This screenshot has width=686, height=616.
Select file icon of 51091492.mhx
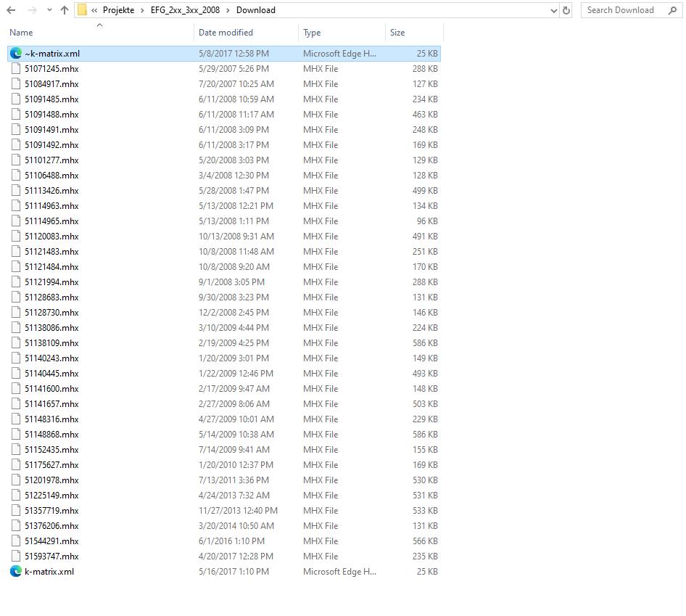pyautogui.click(x=16, y=145)
